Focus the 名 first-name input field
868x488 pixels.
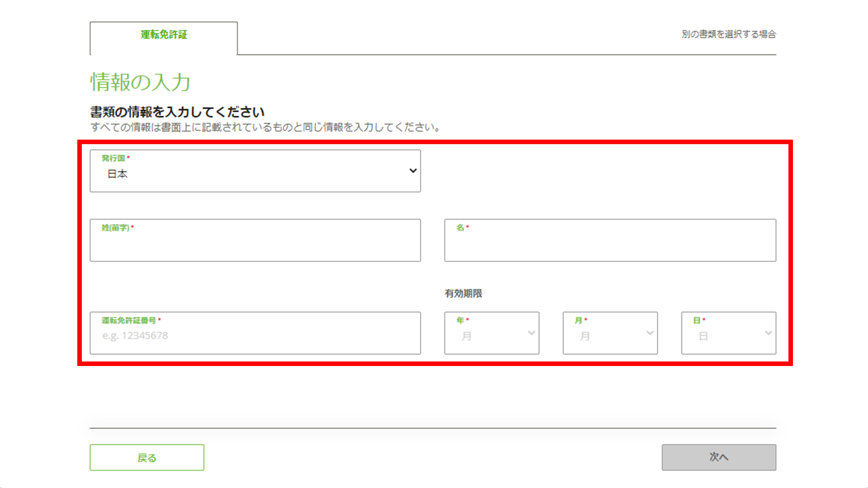610,244
